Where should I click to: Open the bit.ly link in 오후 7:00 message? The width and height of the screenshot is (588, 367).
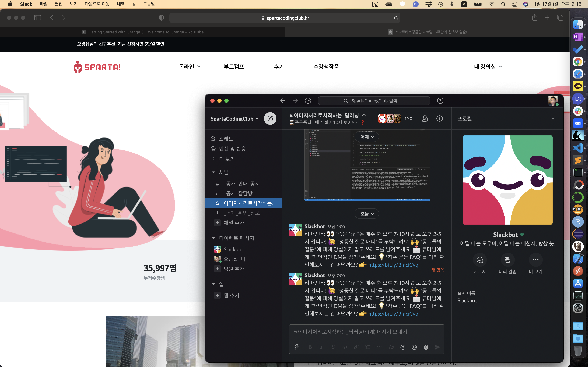click(393, 314)
